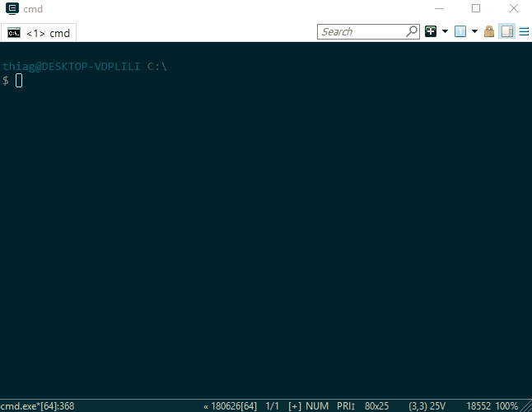Screen dimensions: 532x412
Task: Toggle the alternative mode panel button
Action: [x=507, y=31]
